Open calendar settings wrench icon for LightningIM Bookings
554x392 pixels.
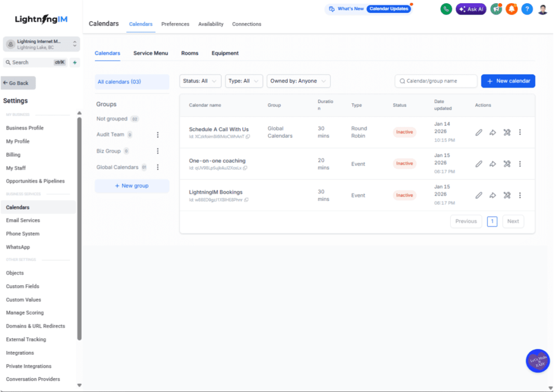point(506,195)
